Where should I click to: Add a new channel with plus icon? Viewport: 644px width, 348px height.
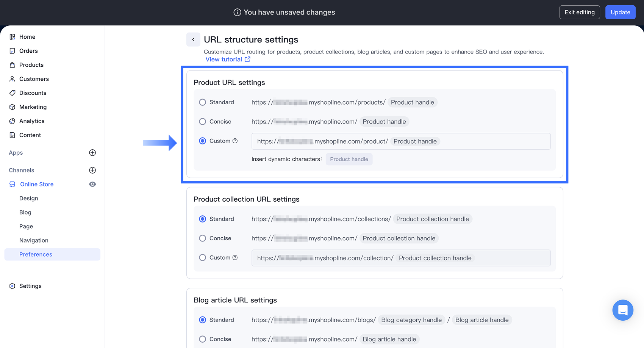pos(92,170)
